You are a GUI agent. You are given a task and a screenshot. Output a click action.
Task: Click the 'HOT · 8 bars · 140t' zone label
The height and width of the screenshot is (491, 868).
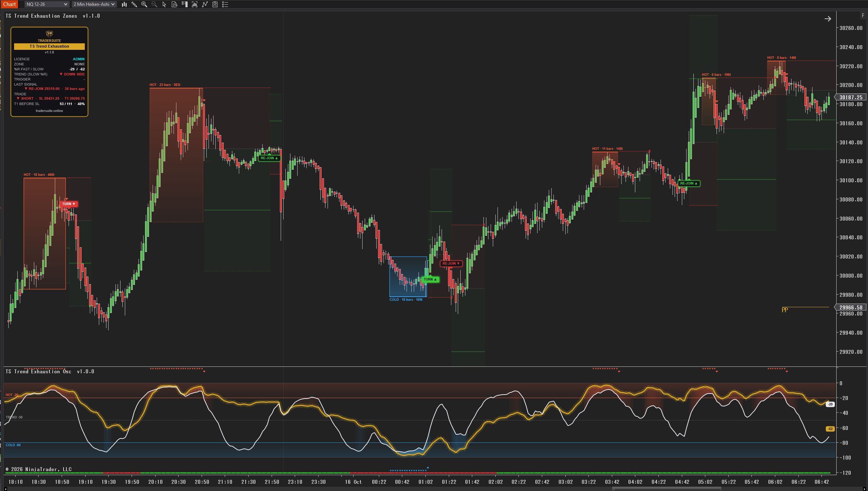click(x=782, y=58)
